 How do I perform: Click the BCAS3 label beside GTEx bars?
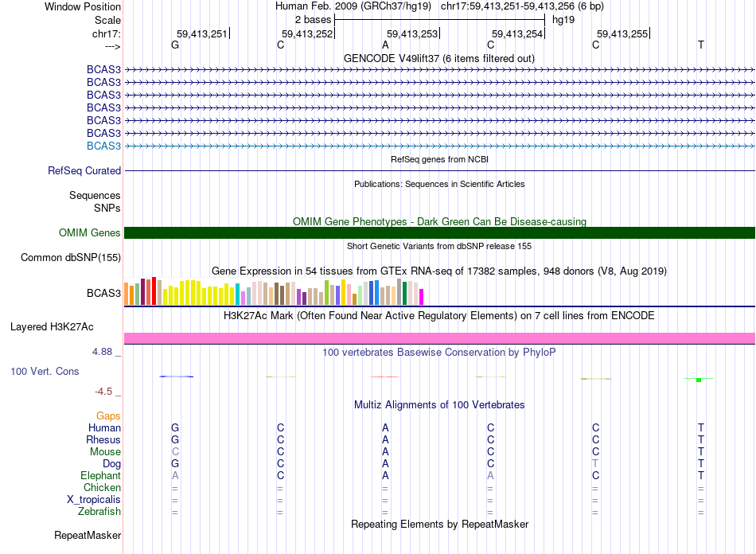pos(103,293)
